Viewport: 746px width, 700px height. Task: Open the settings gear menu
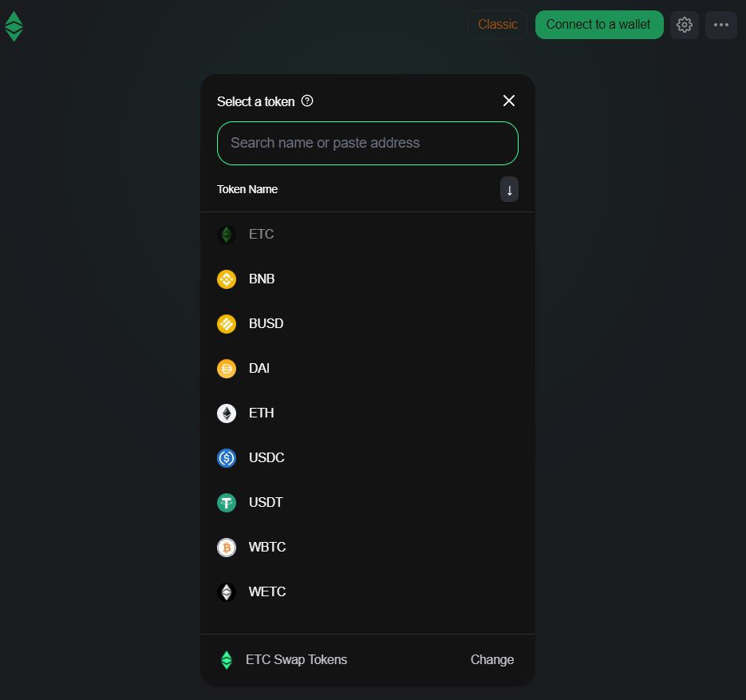684,25
